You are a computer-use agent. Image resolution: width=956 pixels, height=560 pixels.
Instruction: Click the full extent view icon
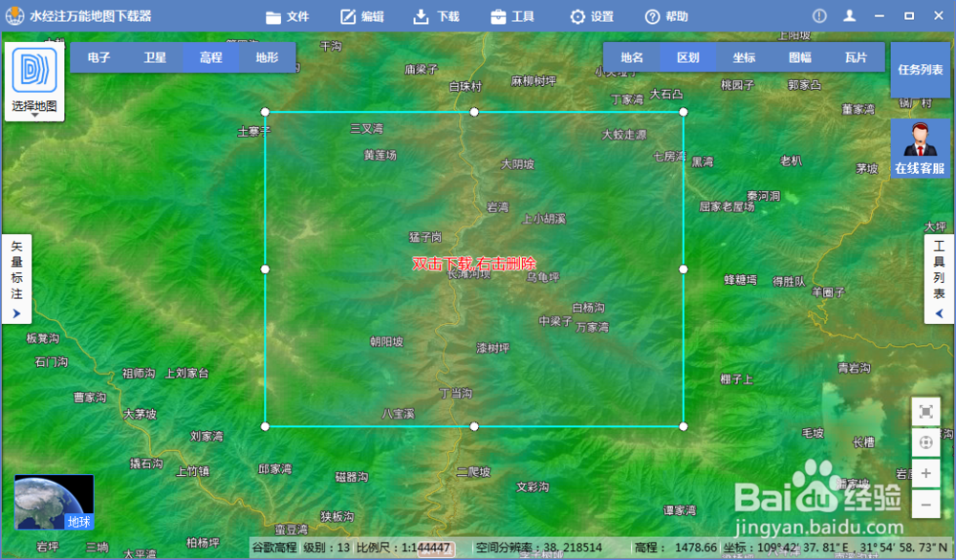(x=925, y=412)
